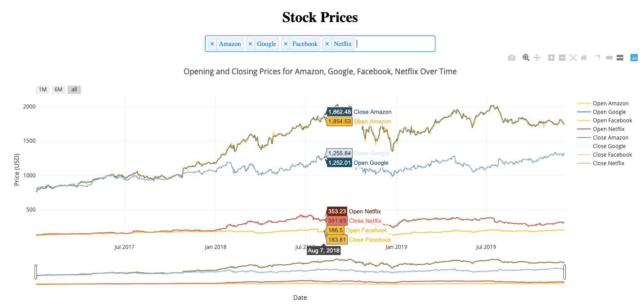This screenshot has height=307, width=644.
Task: Click the Autoscale icon
Action: 572,58
